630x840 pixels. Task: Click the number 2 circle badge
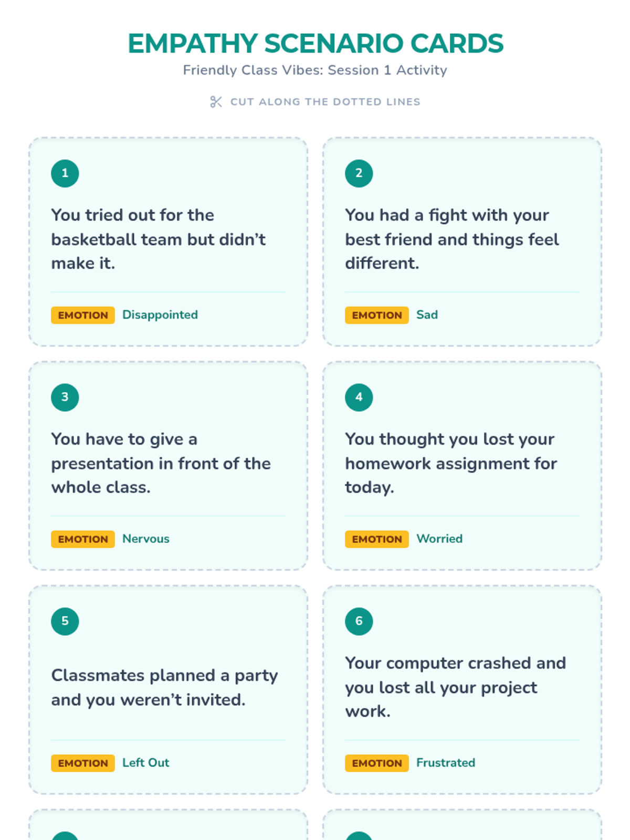coord(359,173)
